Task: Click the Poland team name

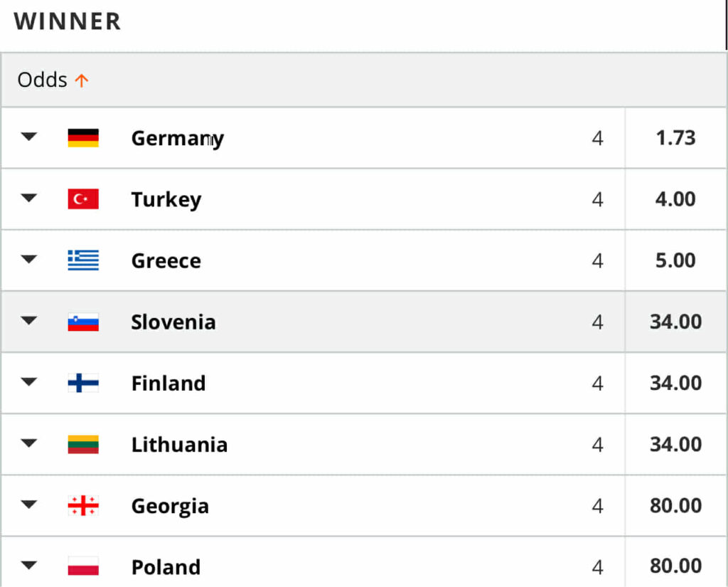Action: click(166, 567)
